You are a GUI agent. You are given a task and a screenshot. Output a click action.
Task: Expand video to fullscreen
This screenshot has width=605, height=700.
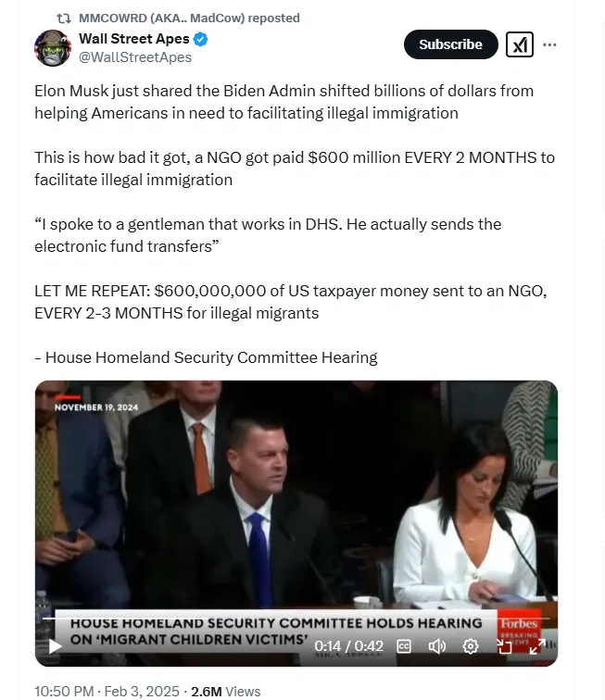click(537, 646)
